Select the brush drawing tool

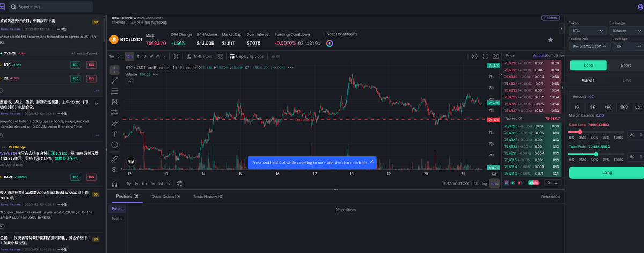point(115,124)
